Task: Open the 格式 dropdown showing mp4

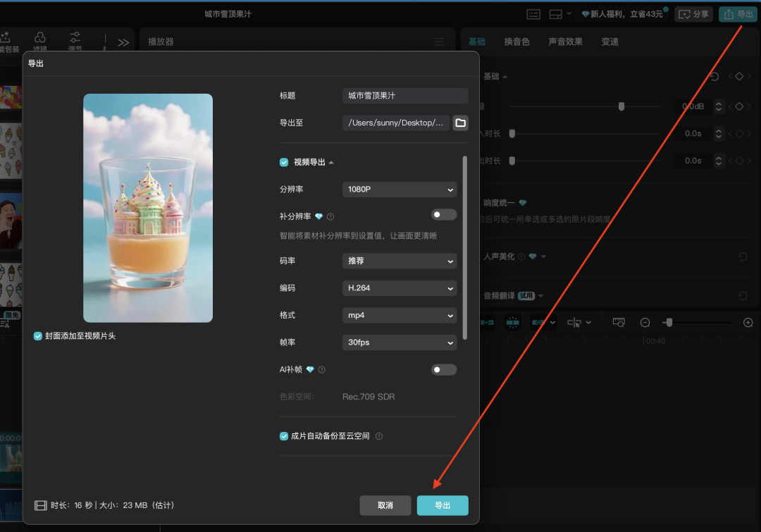Action: (x=399, y=315)
